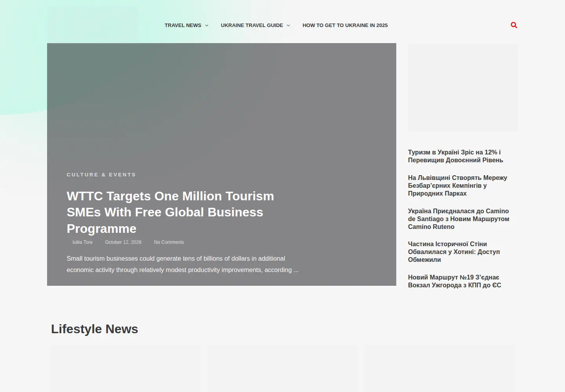Open article Туризм в Україні Зріс на 12%

455,156
